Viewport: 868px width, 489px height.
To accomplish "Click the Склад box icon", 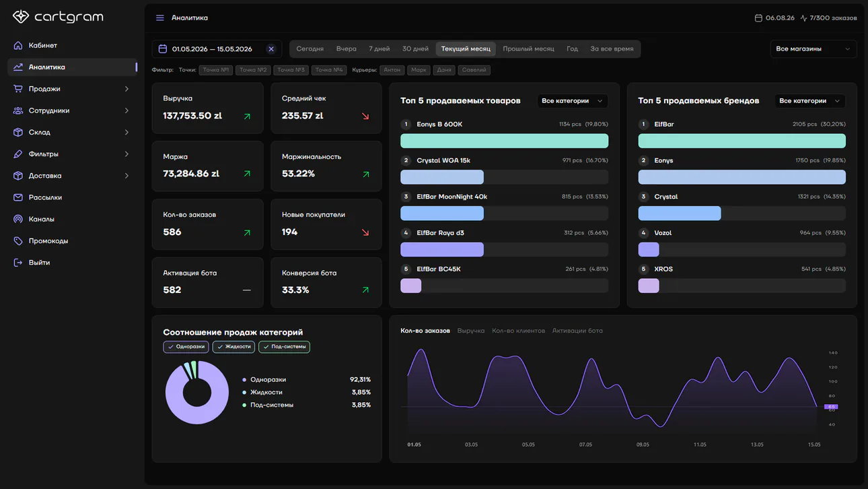I will 18,133.
